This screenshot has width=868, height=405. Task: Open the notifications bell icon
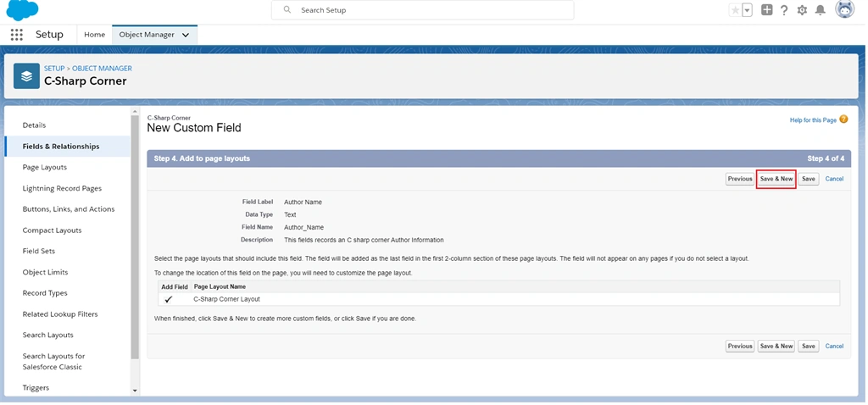click(x=821, y=10)
